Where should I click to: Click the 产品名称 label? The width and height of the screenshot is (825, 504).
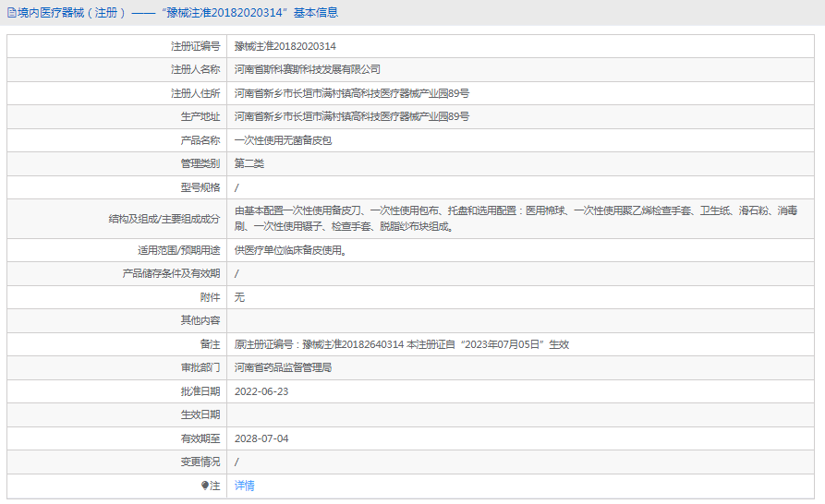(x=200, y=140)
